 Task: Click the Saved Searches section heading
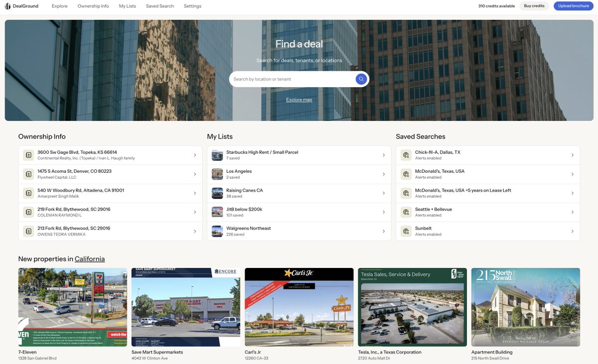click(x=421, y=136)
